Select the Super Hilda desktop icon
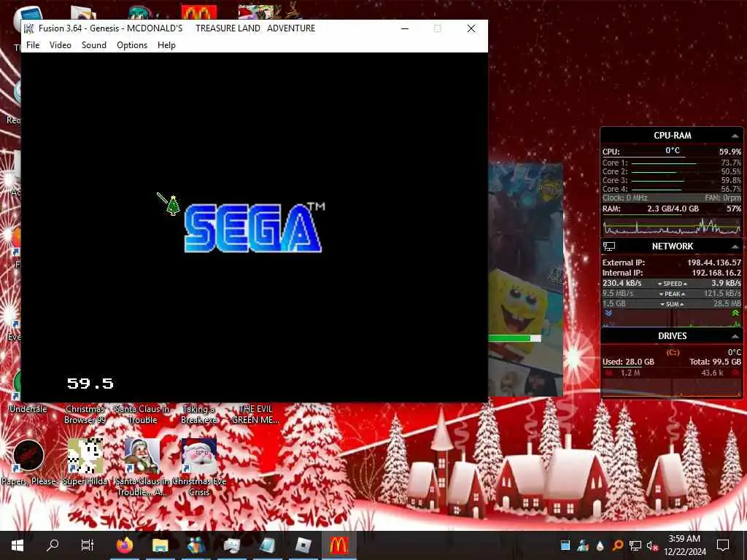This screenshot has width=747, height=560. [85, 462]
